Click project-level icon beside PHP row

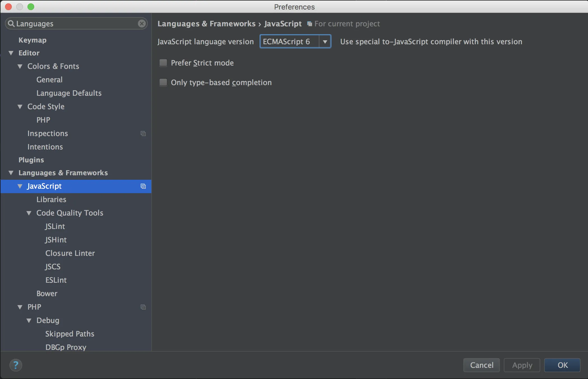tap(143, 307)
